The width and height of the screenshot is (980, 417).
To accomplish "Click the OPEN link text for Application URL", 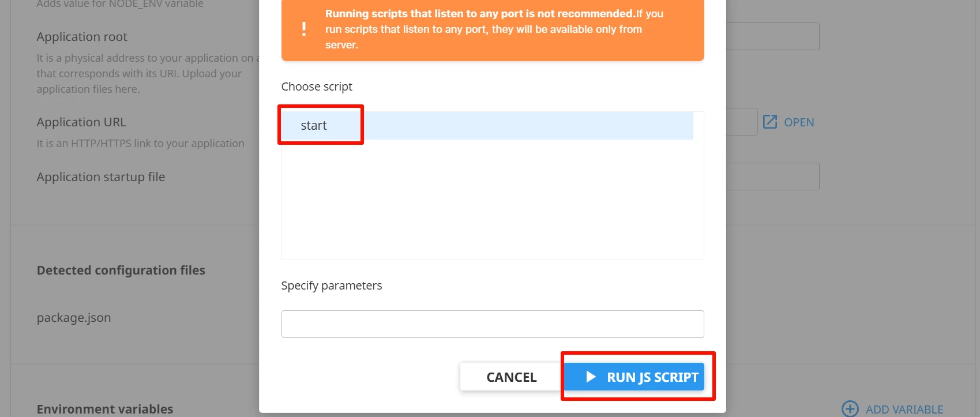I will pyautogui.click(x=799, y=122).
